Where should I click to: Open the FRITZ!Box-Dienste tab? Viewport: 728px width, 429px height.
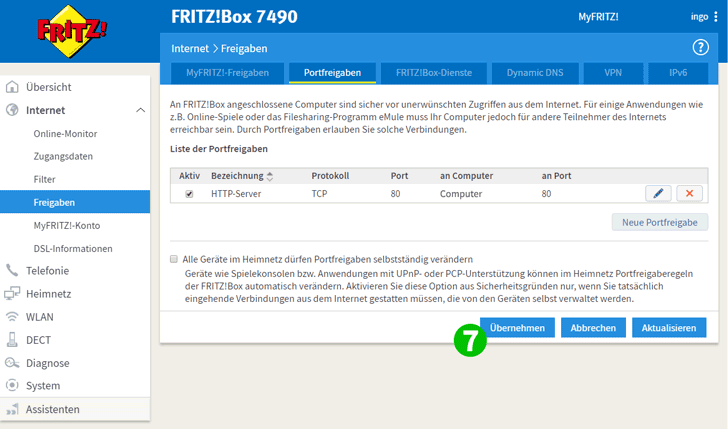click(x=434, y=73)
